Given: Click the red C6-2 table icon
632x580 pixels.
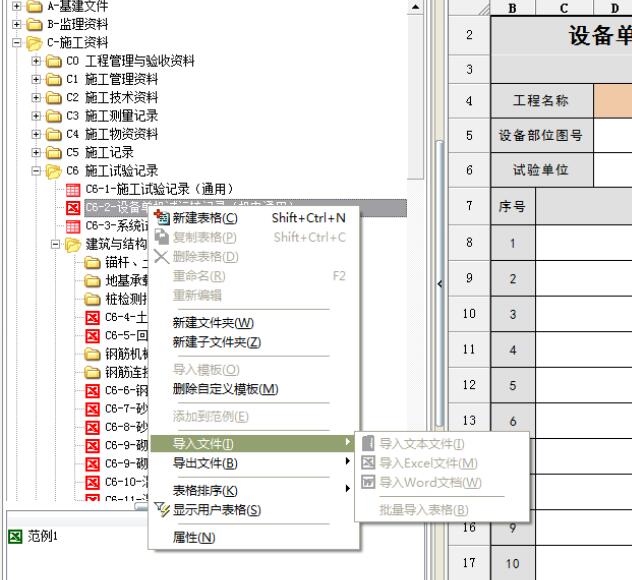Looking at the screenshot, I should (x=73, y=208).
